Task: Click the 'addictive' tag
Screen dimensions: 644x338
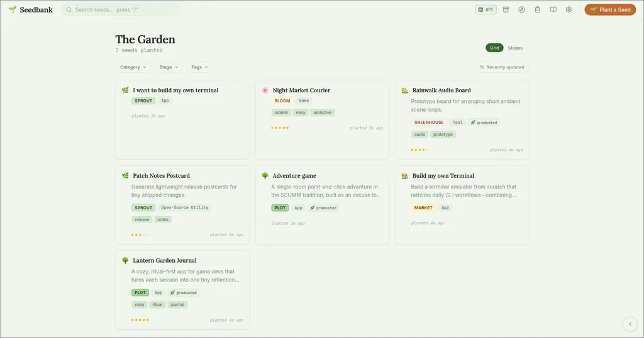Action: point(323,112)
